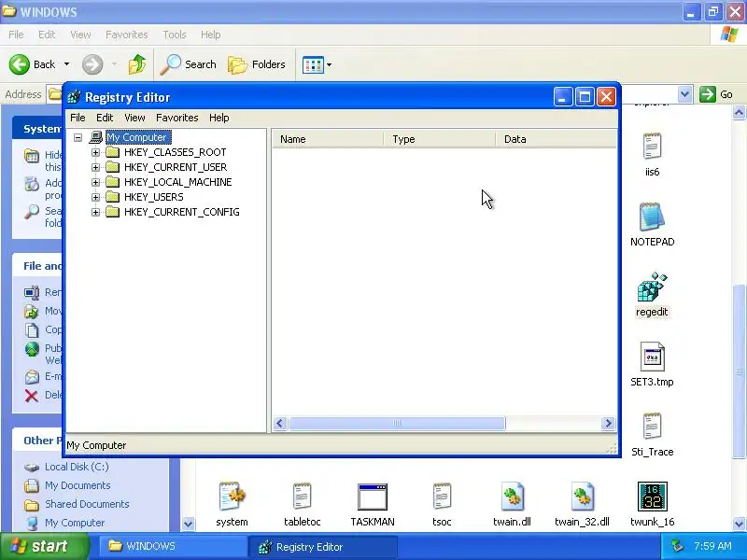Expand the HKEY_CURRENT_USER key

[96, 167]
